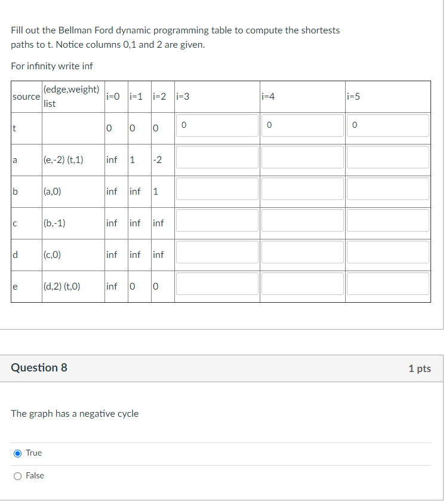The image size is (446, 504).
Task: Select the False radio button
Action: [x=18, y=475]
